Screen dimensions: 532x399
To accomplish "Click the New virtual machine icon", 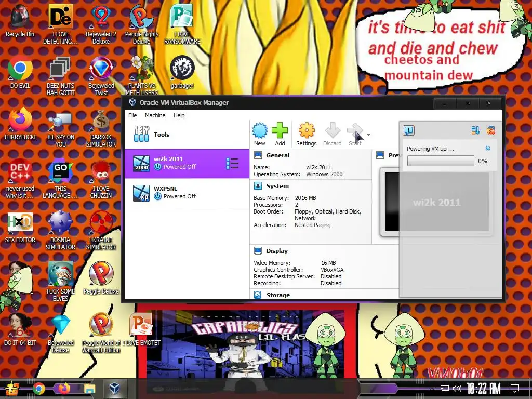I will pyautogui.click(x=260, y=130).
